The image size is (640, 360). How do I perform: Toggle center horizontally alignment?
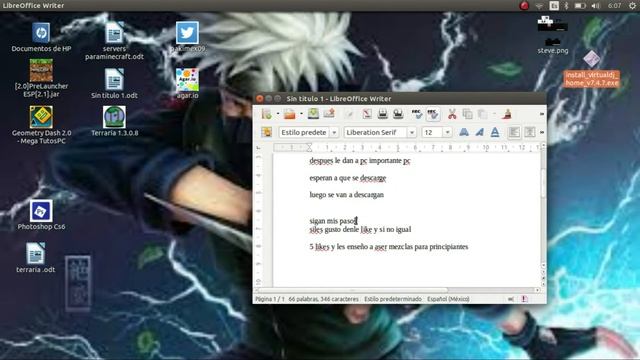click(x=530, y=132)
